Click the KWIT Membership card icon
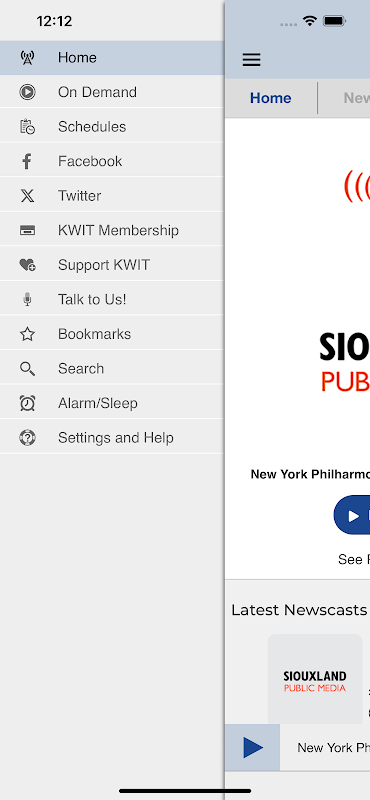The image size is (370, 800). tap(27, 231)
